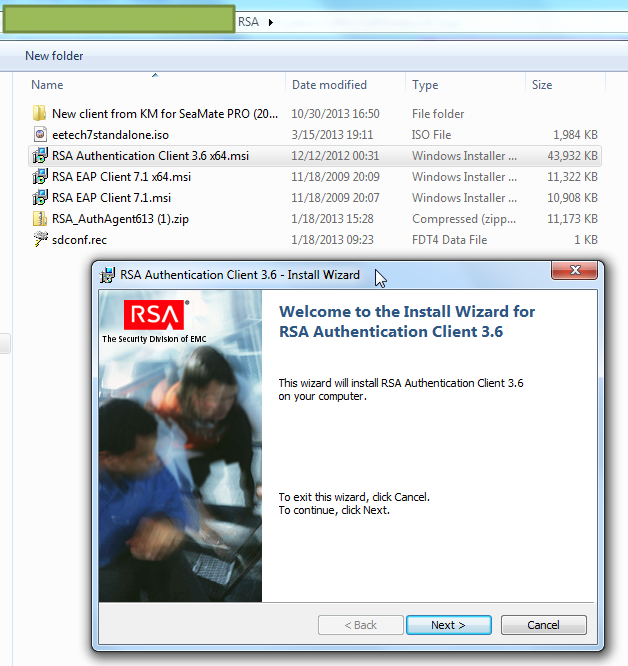The image size is (628, 666).
Task: Click the sdconf.rec file icon
Action: tap(40, 239)
